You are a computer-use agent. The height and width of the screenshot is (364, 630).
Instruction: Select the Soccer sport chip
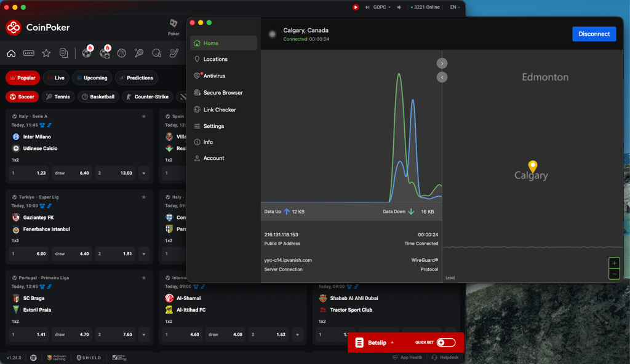[x=22, y=97]
